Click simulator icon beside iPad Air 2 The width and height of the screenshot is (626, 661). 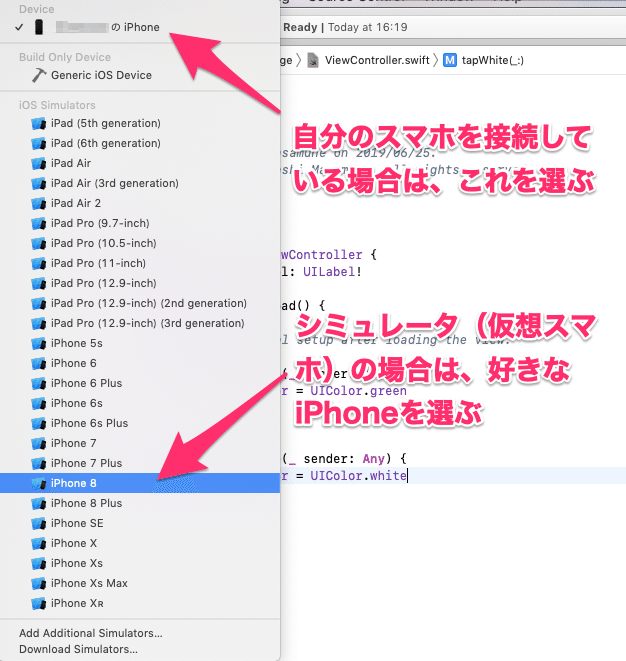coord(39,203)
